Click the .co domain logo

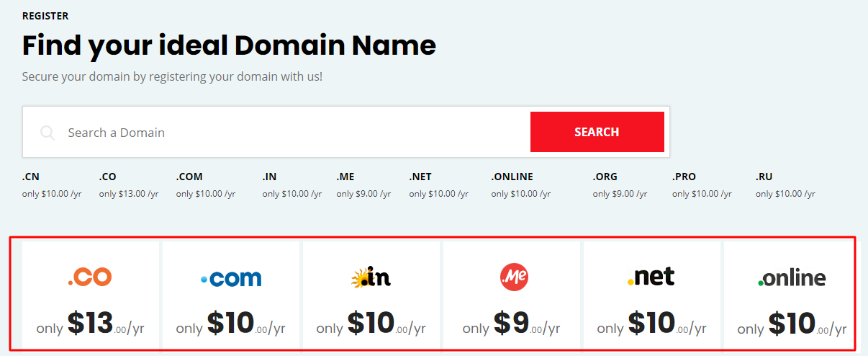90,277
